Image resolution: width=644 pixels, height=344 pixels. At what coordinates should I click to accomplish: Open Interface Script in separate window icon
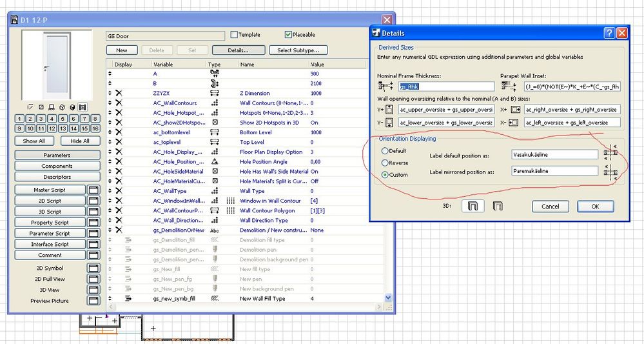[93, 244]
